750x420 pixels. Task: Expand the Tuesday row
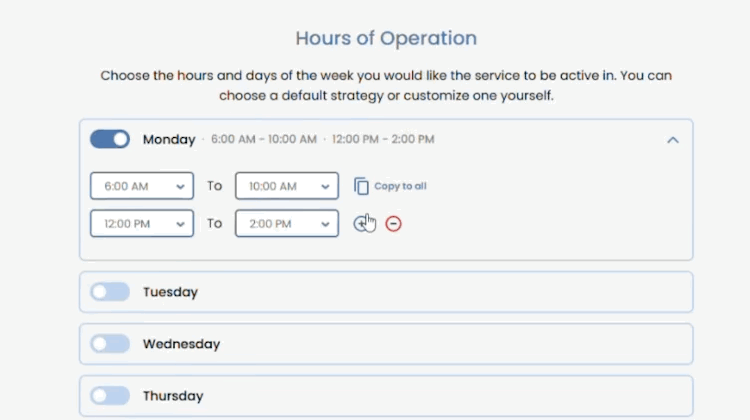point(400,292)
